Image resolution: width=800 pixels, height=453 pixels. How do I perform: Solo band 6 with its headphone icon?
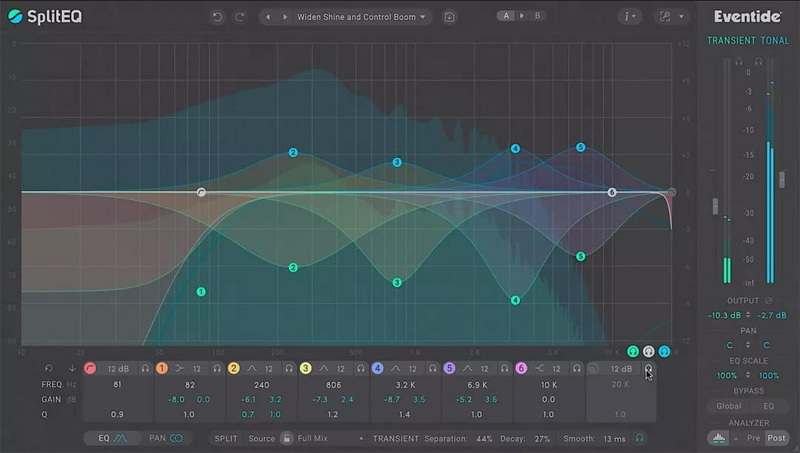point(577,368)
